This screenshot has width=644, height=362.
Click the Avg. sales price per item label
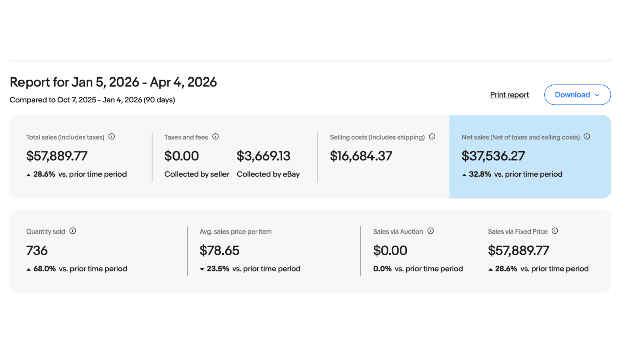click(236, 232)
